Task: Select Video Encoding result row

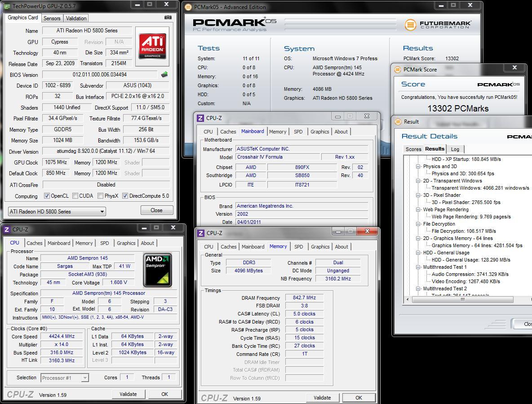Action: tap(466, 281)
